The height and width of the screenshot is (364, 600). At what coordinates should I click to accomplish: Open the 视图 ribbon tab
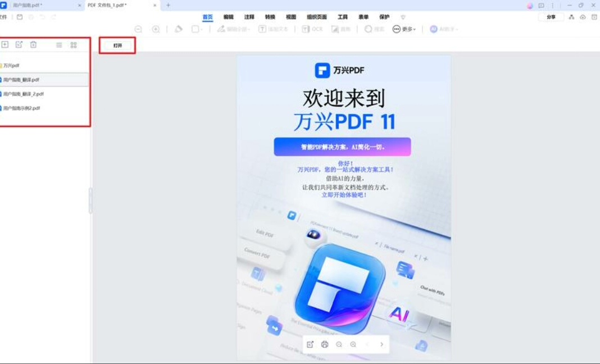click(291, 17)
